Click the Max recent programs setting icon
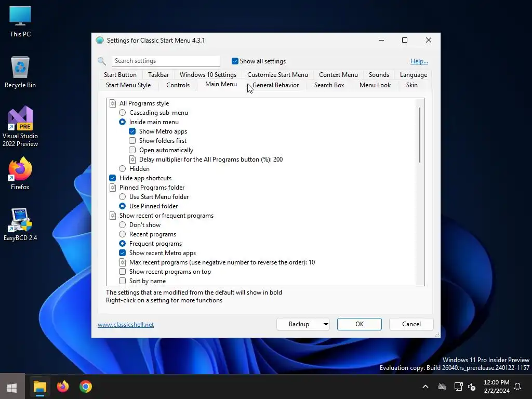 123,262
